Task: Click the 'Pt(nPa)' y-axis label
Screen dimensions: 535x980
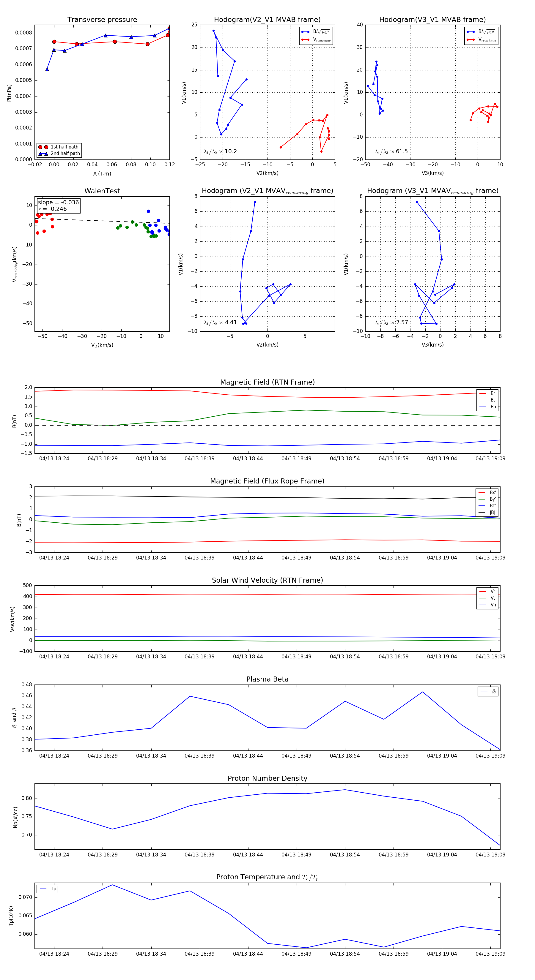Action: 9,93
